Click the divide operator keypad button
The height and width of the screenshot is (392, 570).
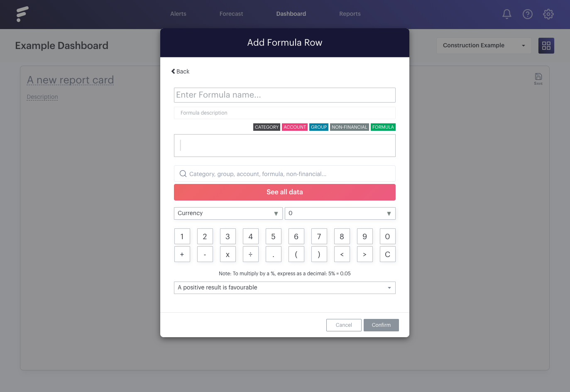pyautogui.click(x=250, y=254)
